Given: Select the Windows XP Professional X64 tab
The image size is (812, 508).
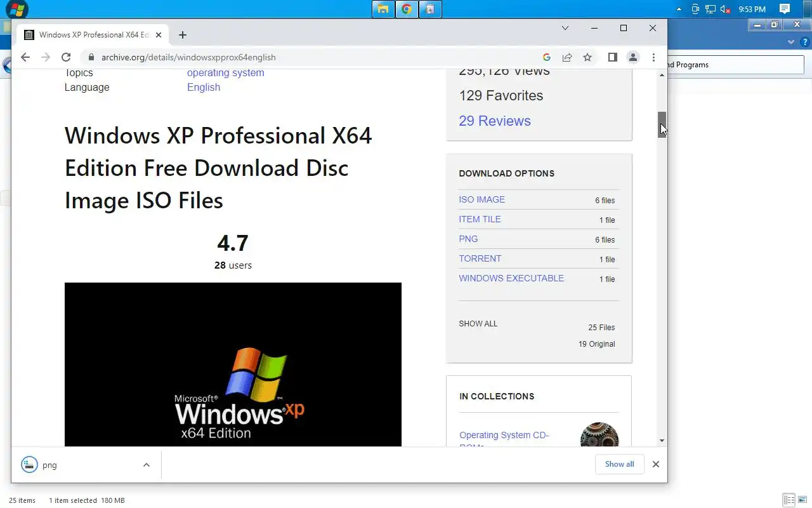Looking at the screenshot, I should point(93,35).
